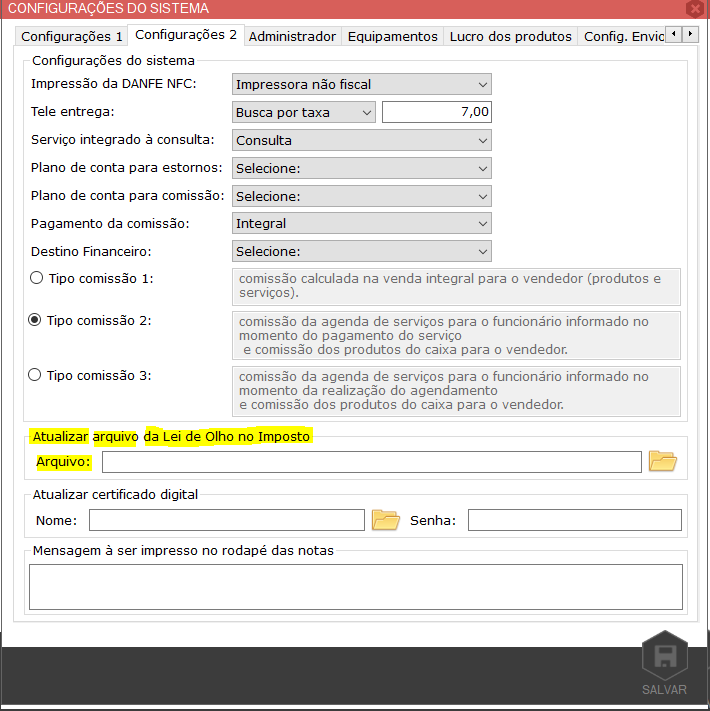Click 'Atualizar certificado digital' group label
Image resolution: width=710 pixels, height=711 pixels.
coord(115,494)
